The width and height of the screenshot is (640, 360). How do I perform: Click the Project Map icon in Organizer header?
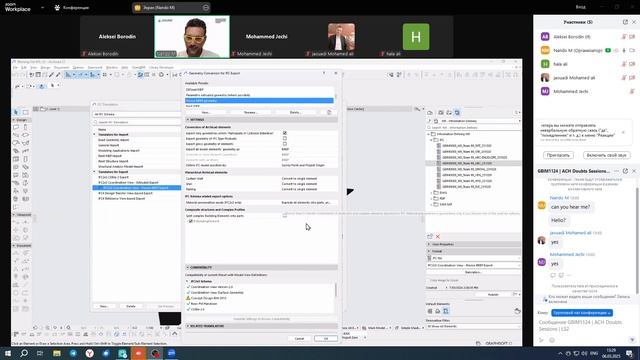(x=430, y=113)
